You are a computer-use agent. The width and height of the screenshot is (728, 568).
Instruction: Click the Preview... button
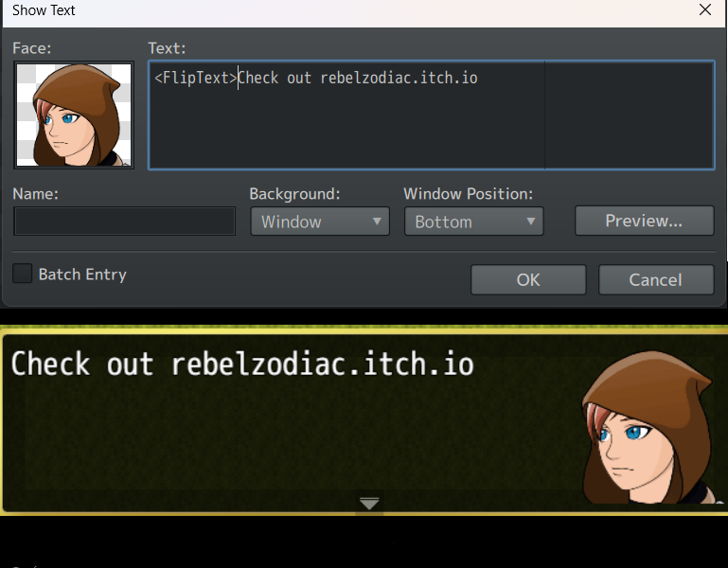coord(644,221)
